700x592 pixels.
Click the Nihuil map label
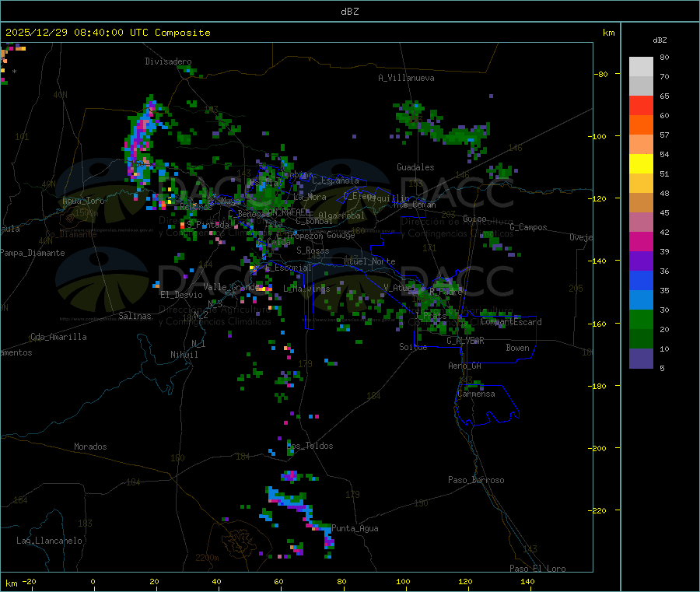click(184, 355)
